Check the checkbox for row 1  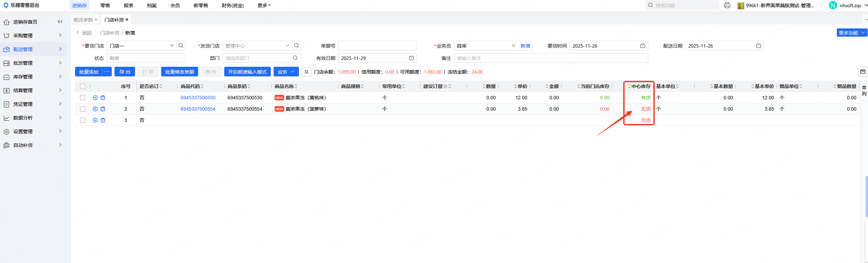click(x=83, y=98)
